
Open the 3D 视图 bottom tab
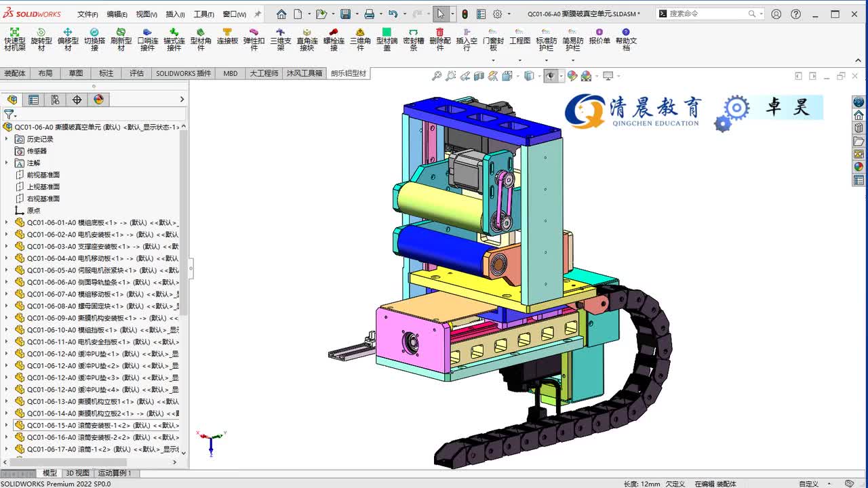click(x=77, y=473)
